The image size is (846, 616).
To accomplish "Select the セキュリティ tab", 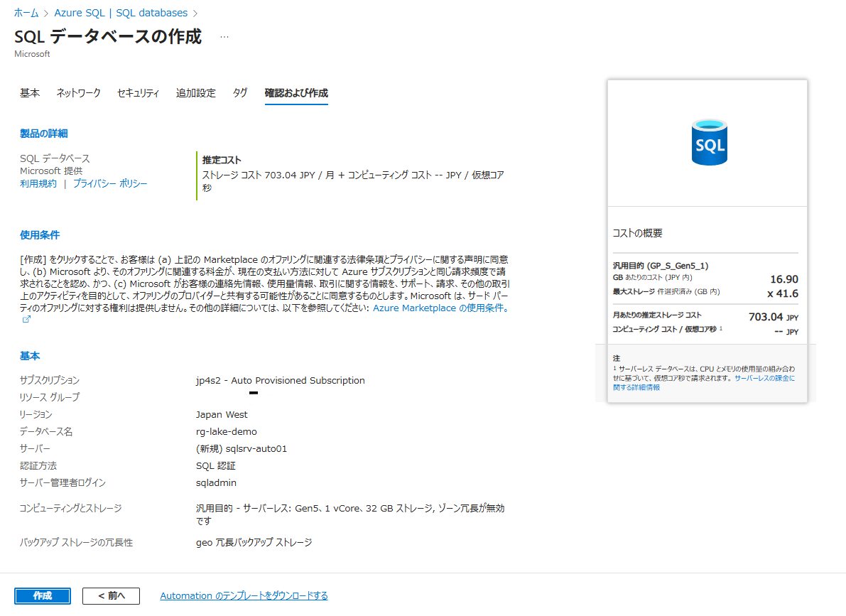I will click(138, 93).
